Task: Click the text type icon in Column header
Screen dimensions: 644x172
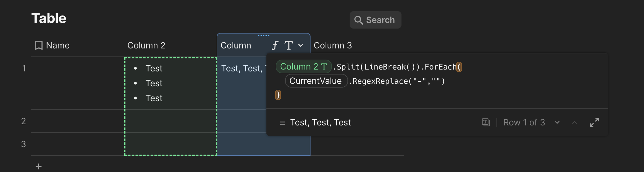Action: coord(289,45)
